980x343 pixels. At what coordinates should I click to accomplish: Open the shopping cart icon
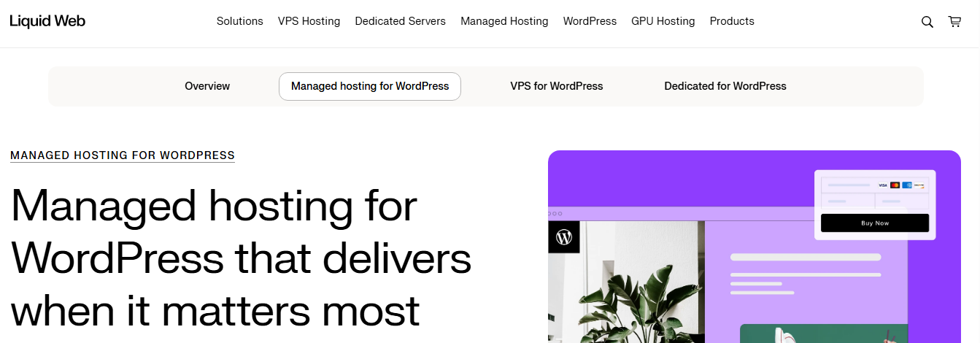point(954,22)
